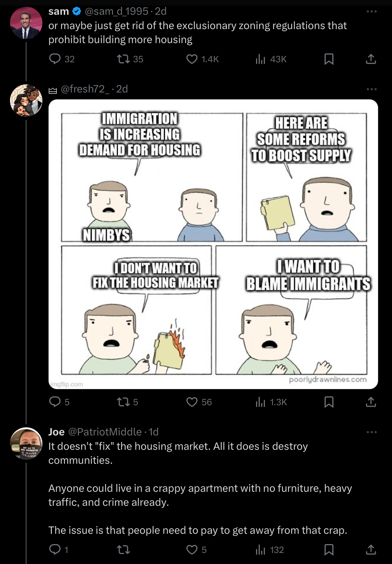The width and height of the screenshot is (392, 564).
Task: Open @sam_d_1995 profile handle link
Action: coord(116,11)
